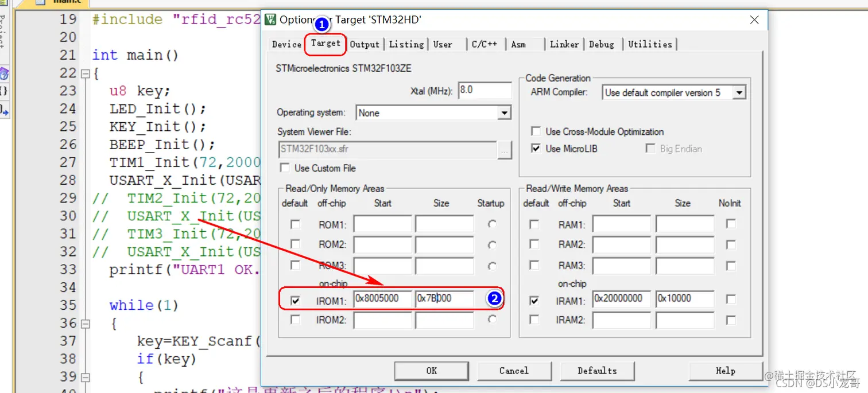Open the Output tab
This screenshot has height=393, width=868.
pyautogui.click(x=365, y=44)
